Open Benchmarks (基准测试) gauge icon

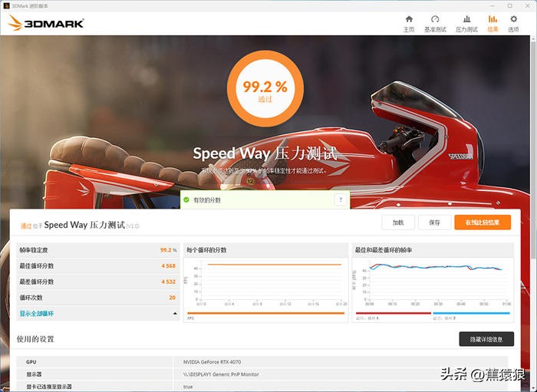coord(435,19)
